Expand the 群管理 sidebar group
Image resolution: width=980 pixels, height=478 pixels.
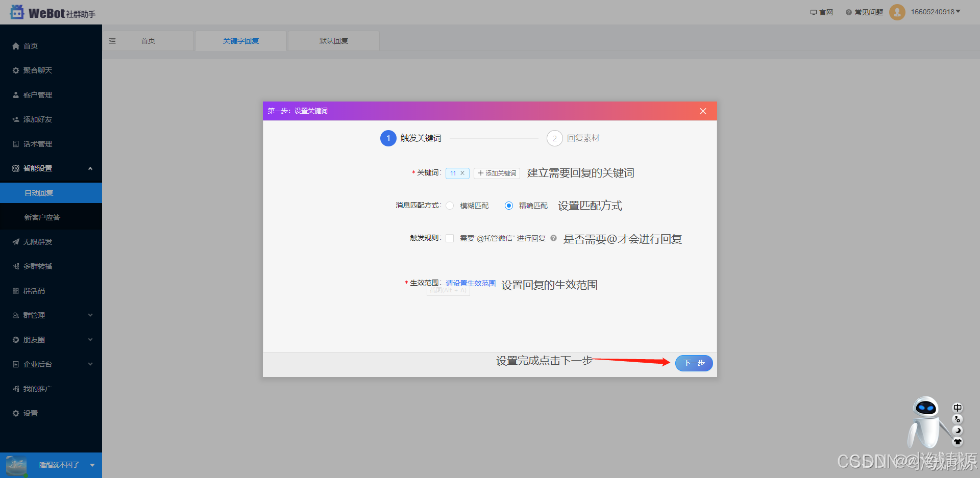34,315
